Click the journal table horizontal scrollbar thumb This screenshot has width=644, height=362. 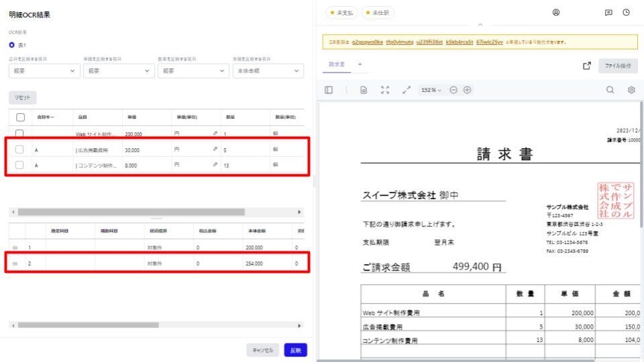(x=89, y=326)
